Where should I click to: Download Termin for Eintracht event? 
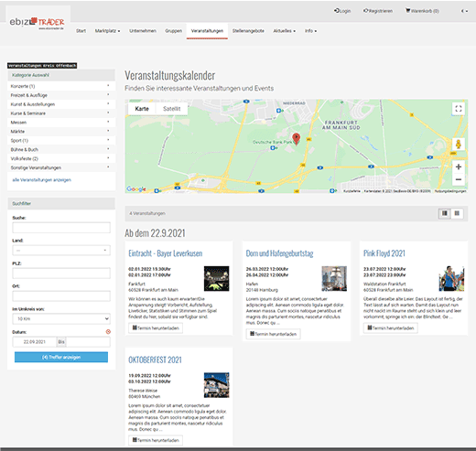pos(156,328)
